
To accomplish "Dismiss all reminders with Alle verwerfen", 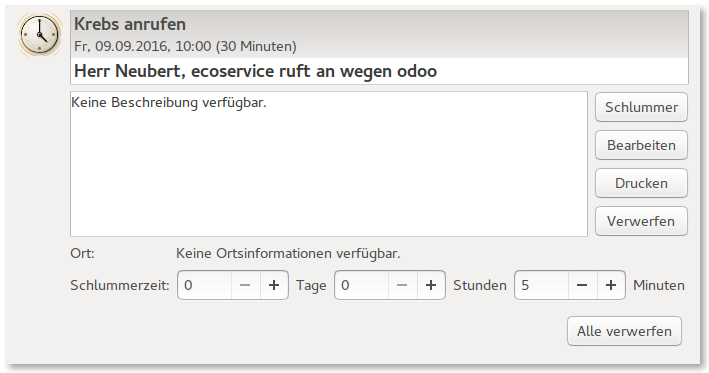I will click(x=624, y=331).
